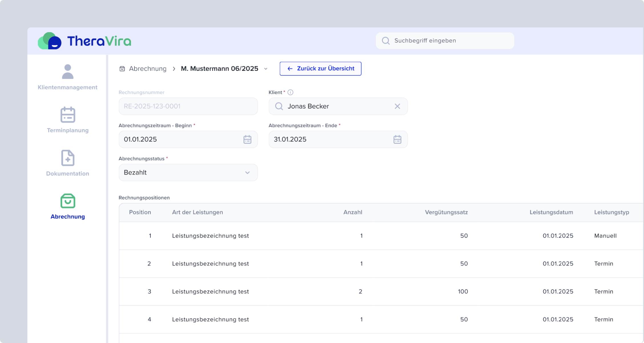Click the Abrechnung breadcrumb link
The image size is (644, 343).
148,69
